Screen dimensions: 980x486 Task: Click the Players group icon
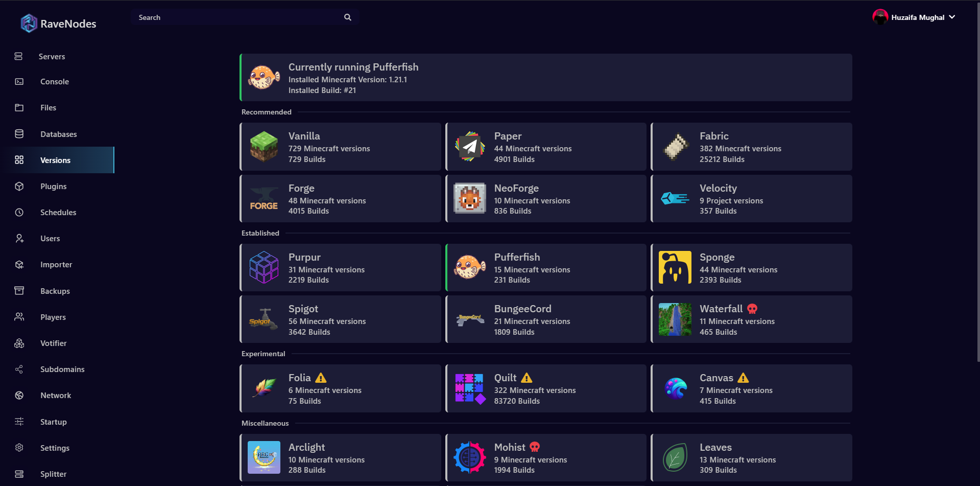[x=19, y=317]
